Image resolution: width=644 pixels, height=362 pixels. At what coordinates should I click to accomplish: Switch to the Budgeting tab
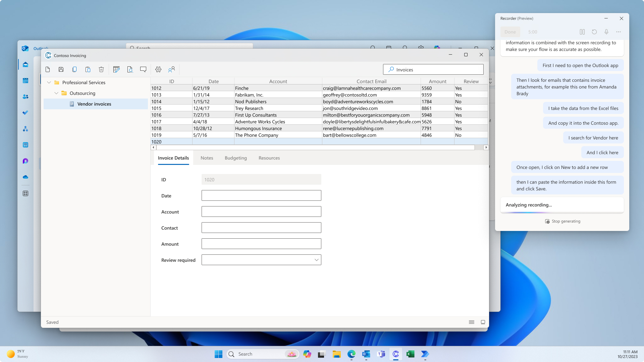pyautogui.click(x=236, y=158)
